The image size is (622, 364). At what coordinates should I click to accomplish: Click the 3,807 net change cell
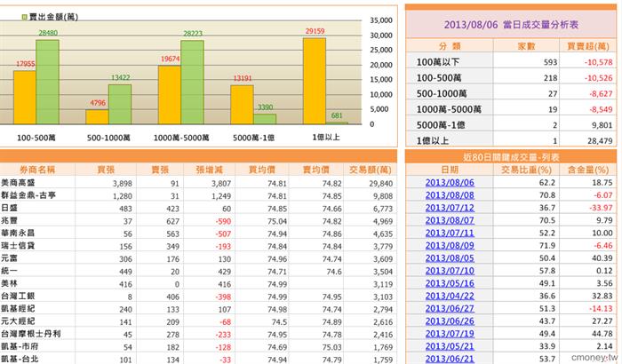pyautogui.click(x=221, y=183)
